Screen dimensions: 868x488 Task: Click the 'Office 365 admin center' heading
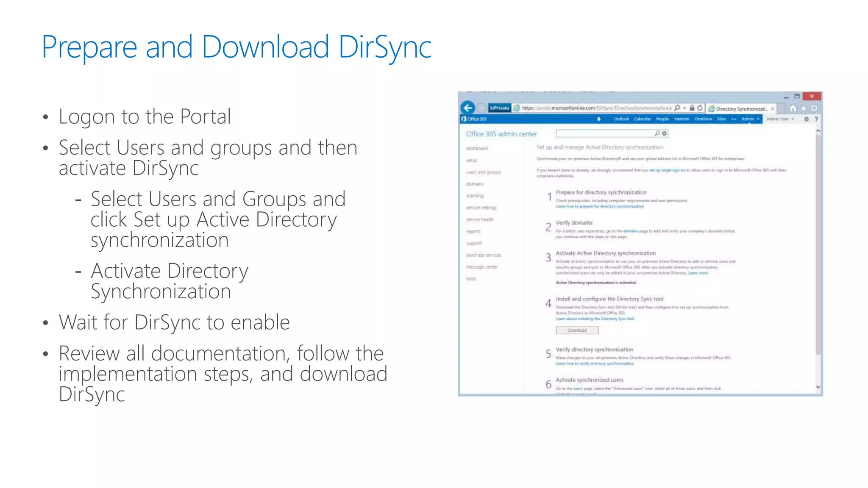coord(501,134)
